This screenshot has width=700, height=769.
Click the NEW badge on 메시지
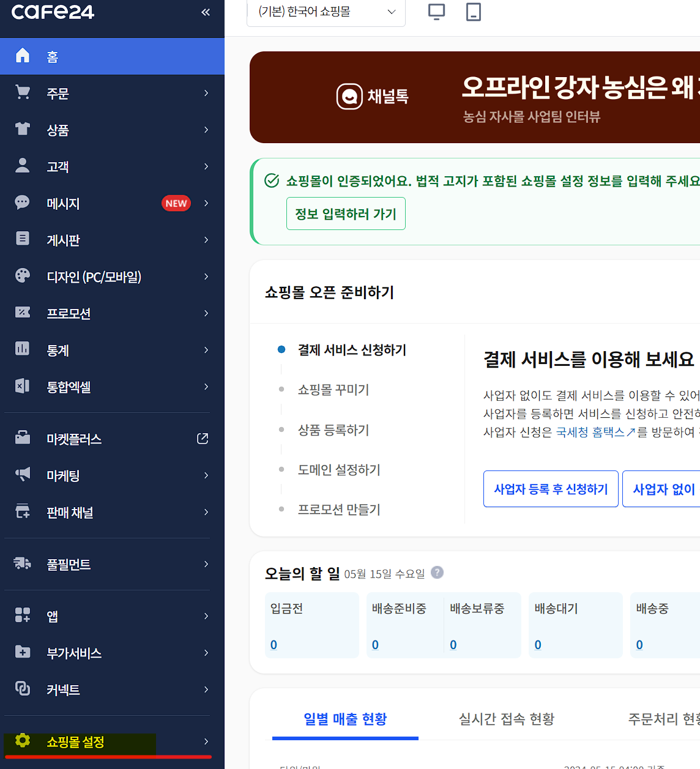click(x=176, y=203)
